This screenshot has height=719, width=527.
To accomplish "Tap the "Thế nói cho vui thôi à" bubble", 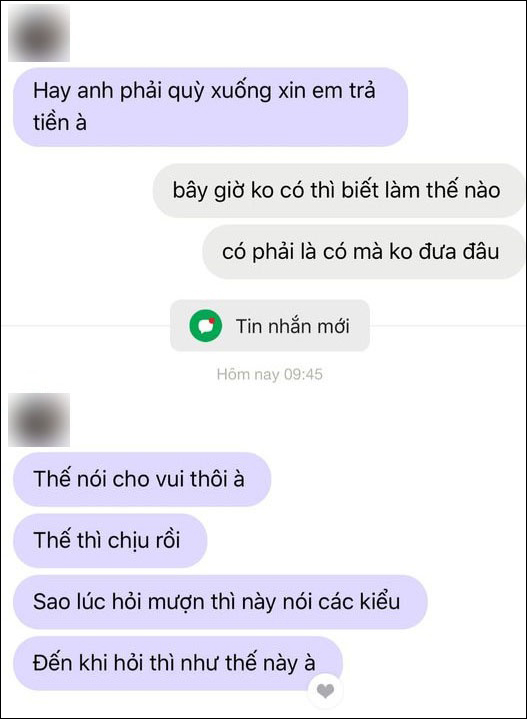I will (x=142, y=479).
